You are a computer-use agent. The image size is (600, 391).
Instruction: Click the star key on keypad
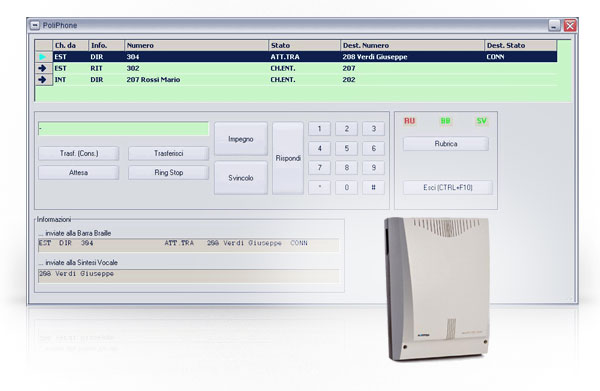(320, 188)
